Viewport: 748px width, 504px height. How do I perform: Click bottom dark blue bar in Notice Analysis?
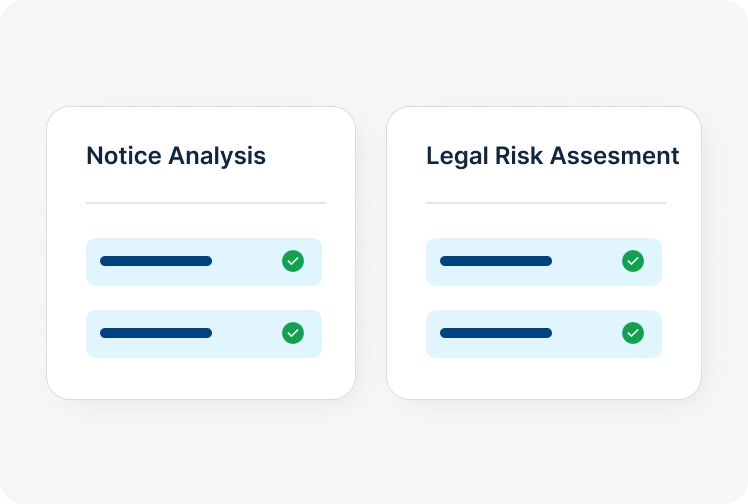click(156, 333)
